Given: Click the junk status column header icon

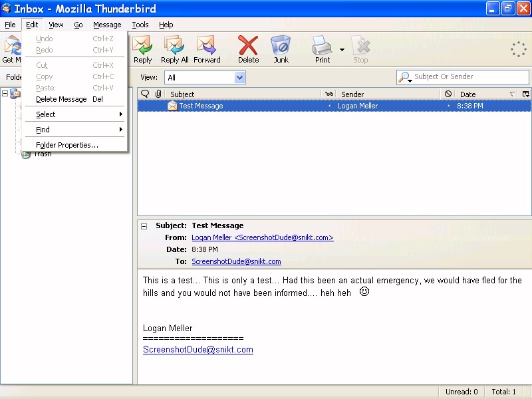Looking at the screenshot, I should coord(448,94).
